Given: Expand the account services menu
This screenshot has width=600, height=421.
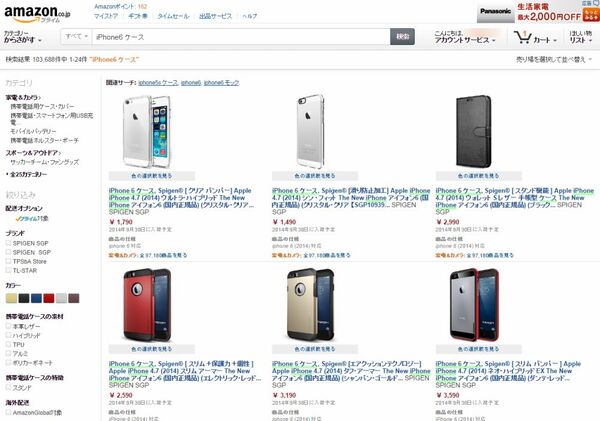Looking at the screenshot, I should 463,37.
